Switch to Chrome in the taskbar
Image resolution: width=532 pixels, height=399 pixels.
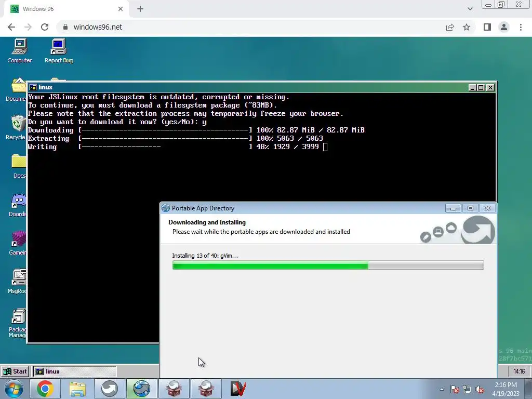[x=45, y=389]
